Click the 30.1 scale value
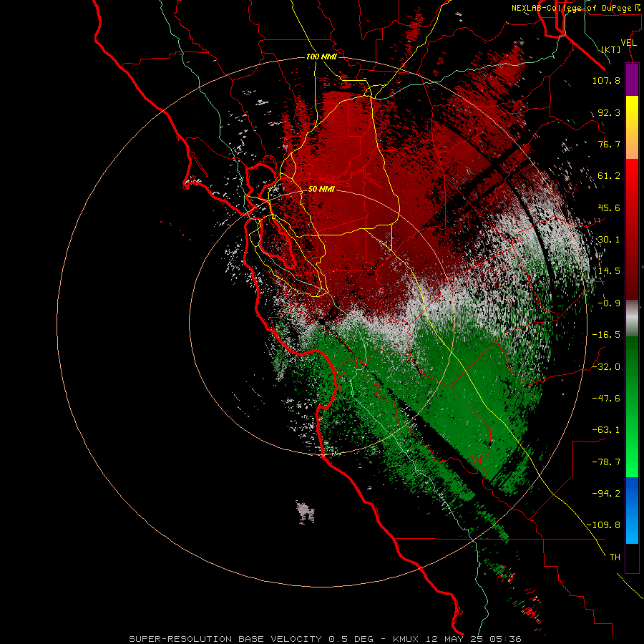Viewport: 644px width, 644px height. [x=609, y=240]
